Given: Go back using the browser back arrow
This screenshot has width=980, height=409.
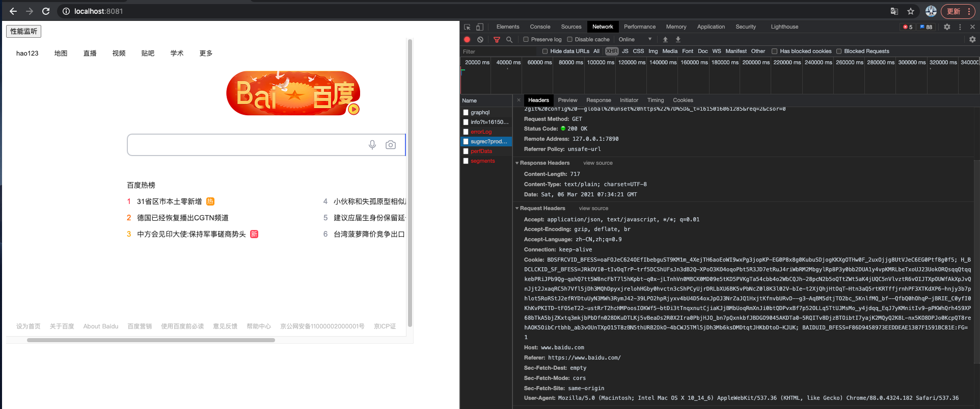Looking at the screenshot, I should [13, 11].
